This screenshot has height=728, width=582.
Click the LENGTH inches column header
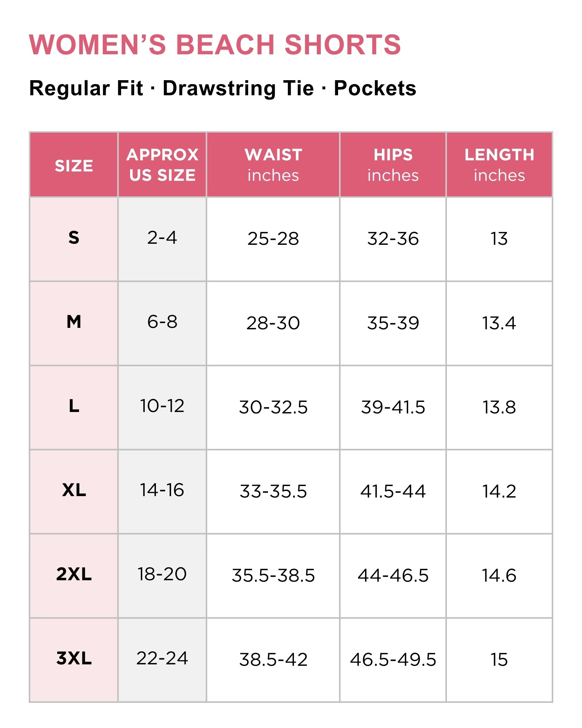499,165
